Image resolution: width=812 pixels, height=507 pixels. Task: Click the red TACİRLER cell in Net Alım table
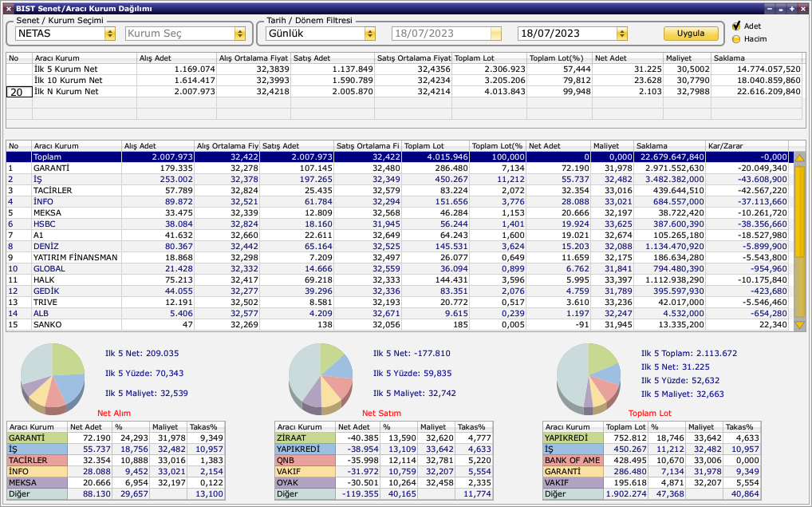(37, 461)
